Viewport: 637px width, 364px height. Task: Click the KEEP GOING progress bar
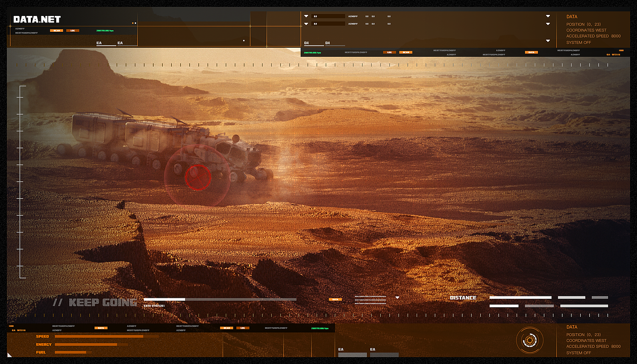coord(220,299)
